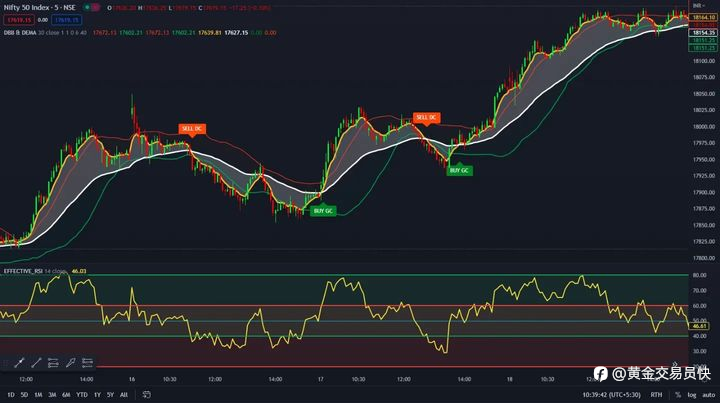Click the 18000.00 price axis label
720x403 pixels.
pyautogui.click(x=704, y=127)
